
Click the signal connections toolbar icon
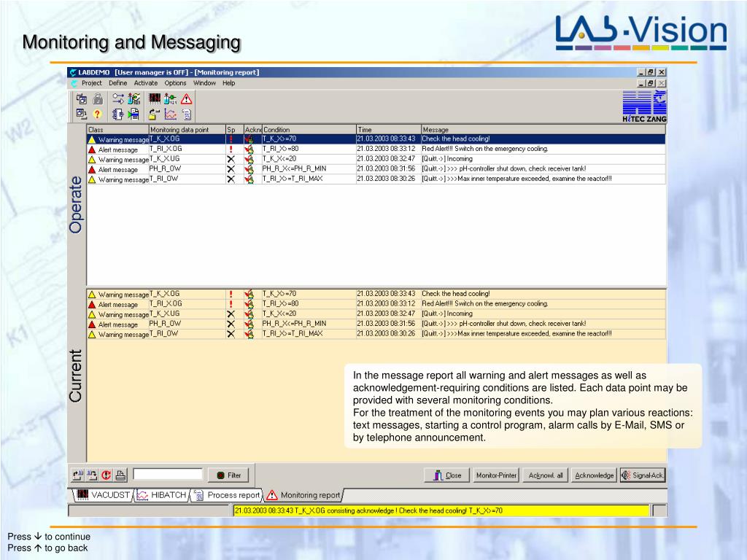tap(118, 99)
